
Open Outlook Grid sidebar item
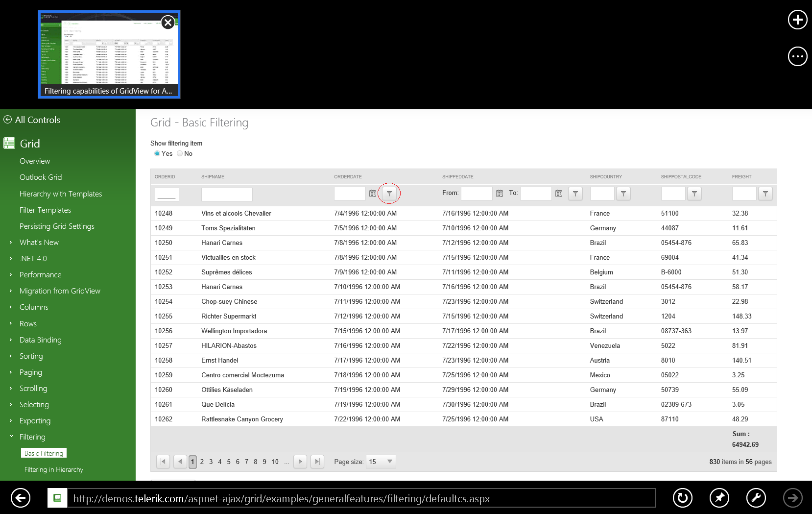(x=41, y=177)
